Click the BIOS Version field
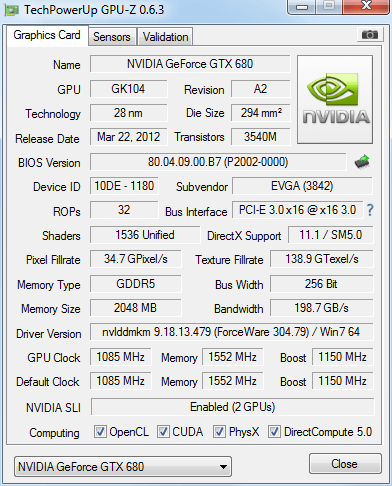The height and width of the screenshot is (486, 392). pos(218,162)
